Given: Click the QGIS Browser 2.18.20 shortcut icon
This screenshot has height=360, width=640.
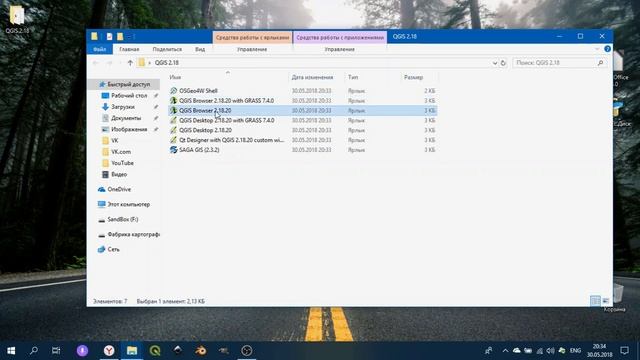Looking at the screenshot, I should [x=173, y=110].
